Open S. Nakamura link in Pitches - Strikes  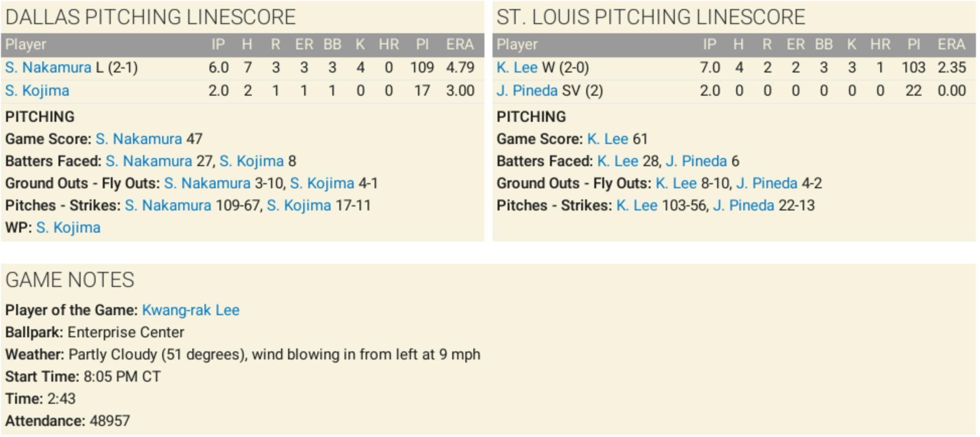tap(168, 205)
